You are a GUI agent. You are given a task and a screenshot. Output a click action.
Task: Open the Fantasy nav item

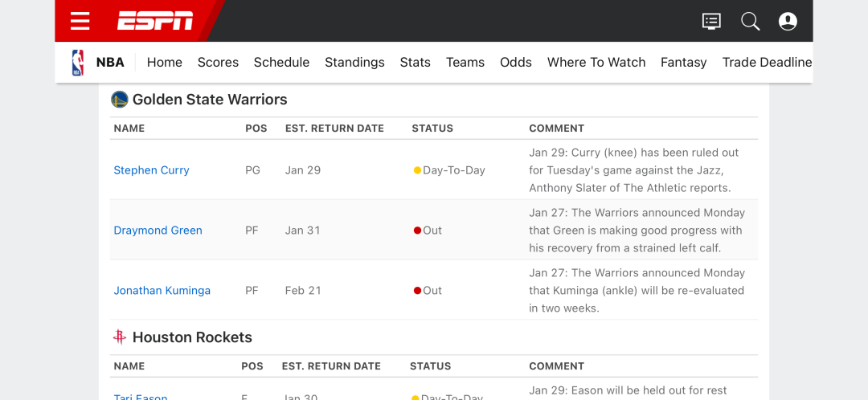[684, 63]
